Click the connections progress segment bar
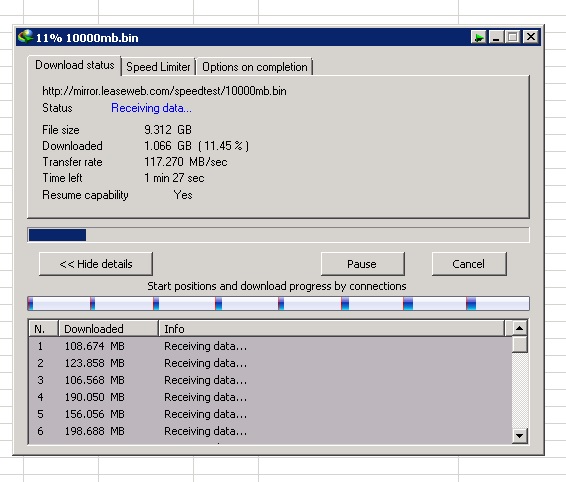The height and width of the screenshot is (482, 566). tap(278, 304)
